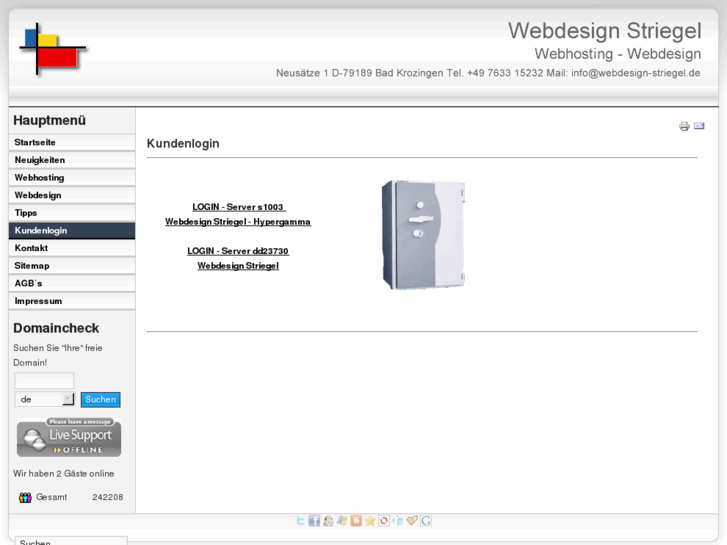
Task: Click the LOGIN - Server s1003 link
Action: coord(238,207)
